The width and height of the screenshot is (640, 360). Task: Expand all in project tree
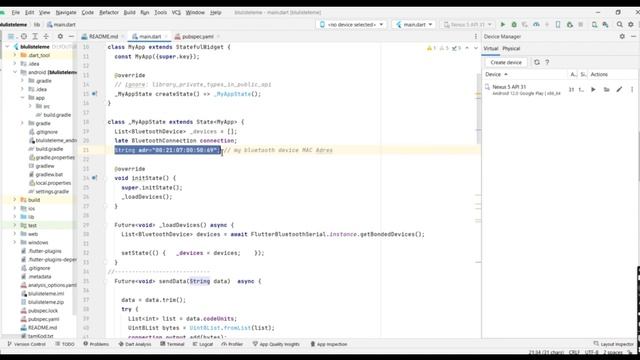(x=35, y=36)
